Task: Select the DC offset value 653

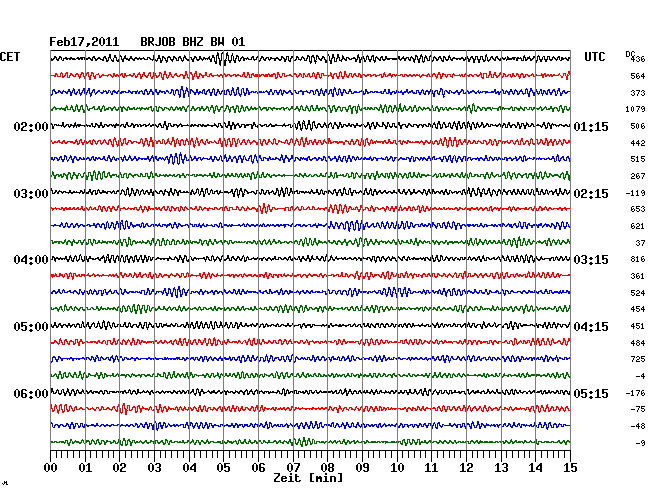Action: tap(638, 209)
